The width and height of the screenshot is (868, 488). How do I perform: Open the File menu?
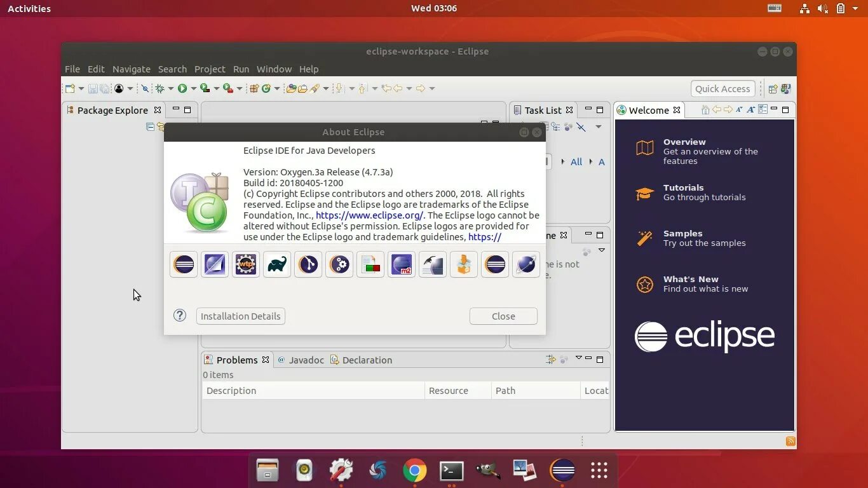tap(72, 69)
